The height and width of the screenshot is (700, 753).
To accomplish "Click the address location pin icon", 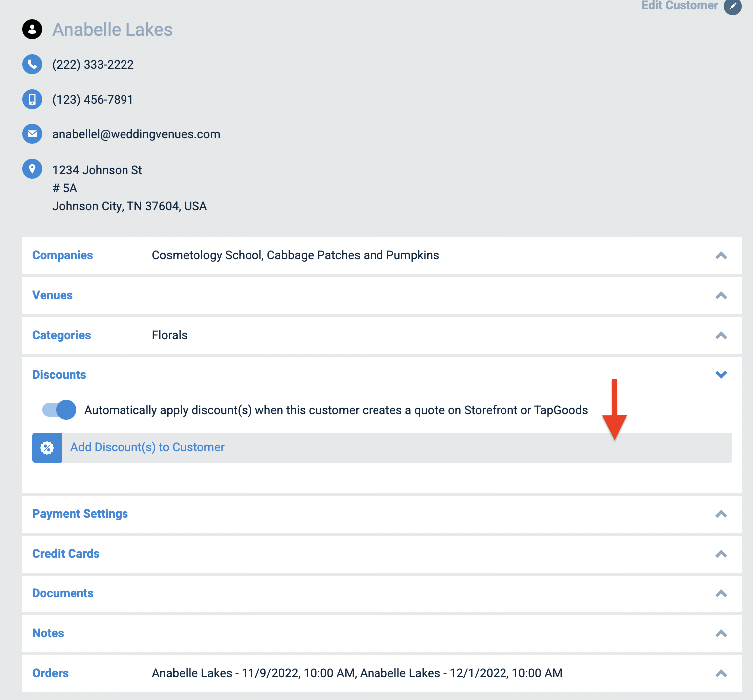I will click(x=32, y=169).
